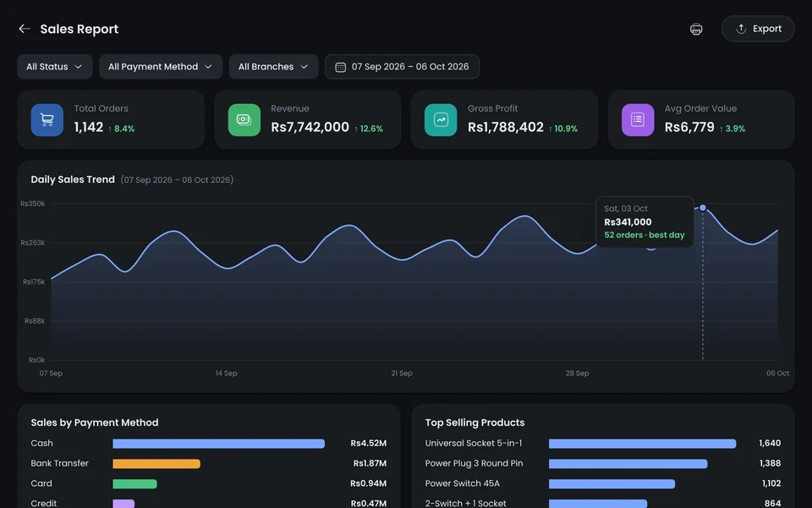Click the 3.9% growth indicator on Avg Order Value

click(732, 129)
